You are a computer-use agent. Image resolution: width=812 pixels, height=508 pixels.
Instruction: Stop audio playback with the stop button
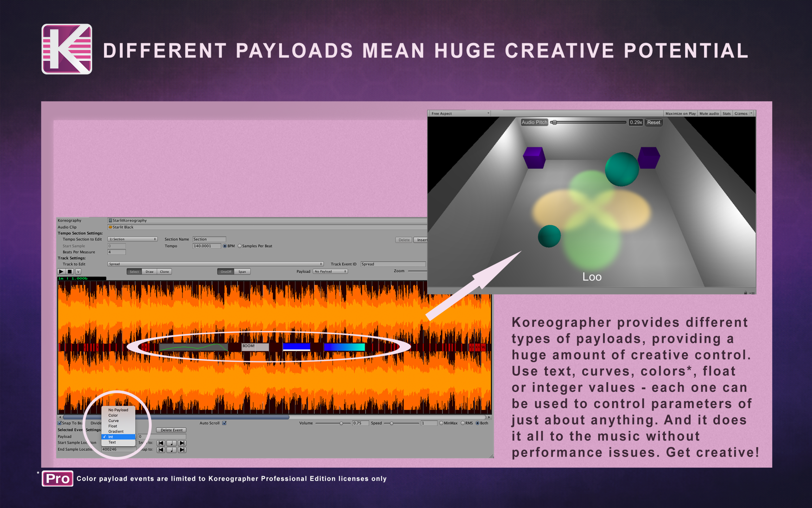[x=70, y=271]
